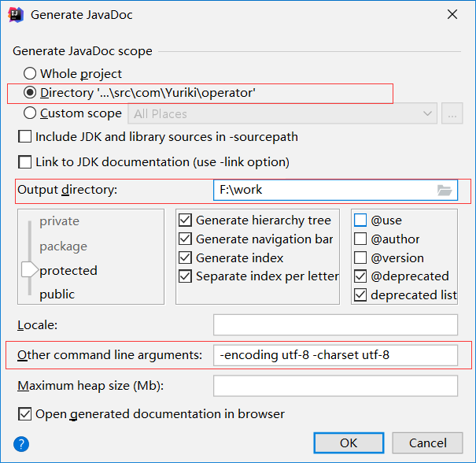This screenshot has height=463, width=476.
Task: Select the Custom scope radio button
Action: tap(31, 113)
